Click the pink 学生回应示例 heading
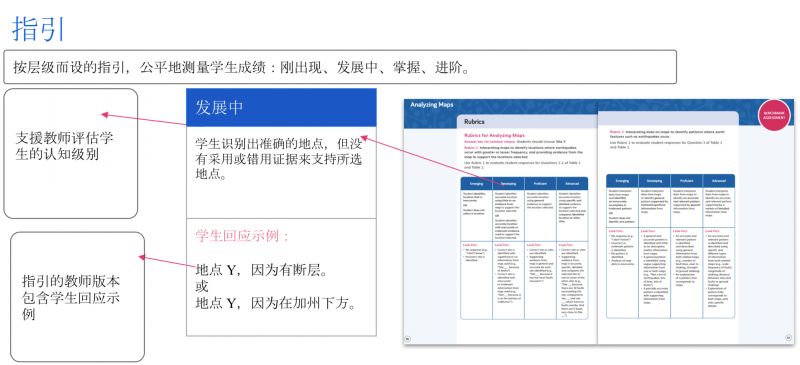The width and height of the screenshot is (800, 365). click(x=243, y=236)
